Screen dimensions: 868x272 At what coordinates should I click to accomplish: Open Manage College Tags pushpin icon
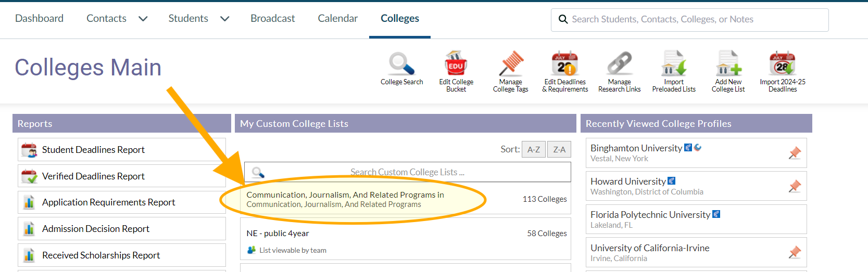pos(511,64)
